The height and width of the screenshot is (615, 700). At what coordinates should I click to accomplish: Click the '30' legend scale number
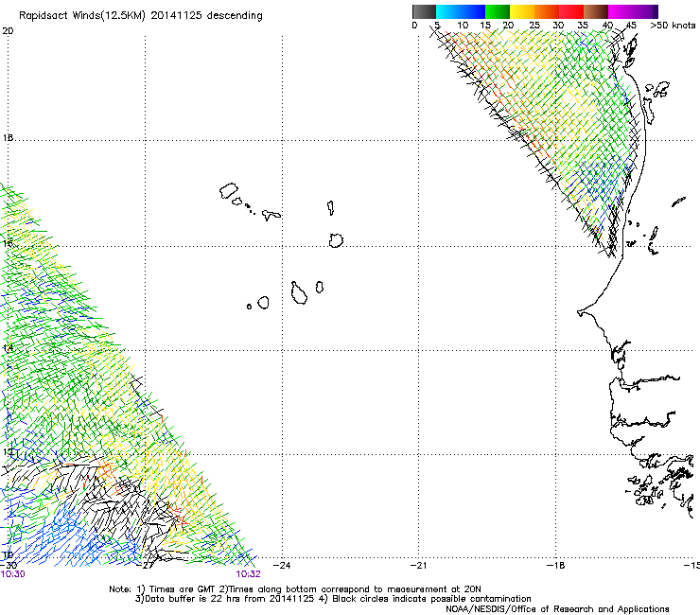tap(558, 26)
